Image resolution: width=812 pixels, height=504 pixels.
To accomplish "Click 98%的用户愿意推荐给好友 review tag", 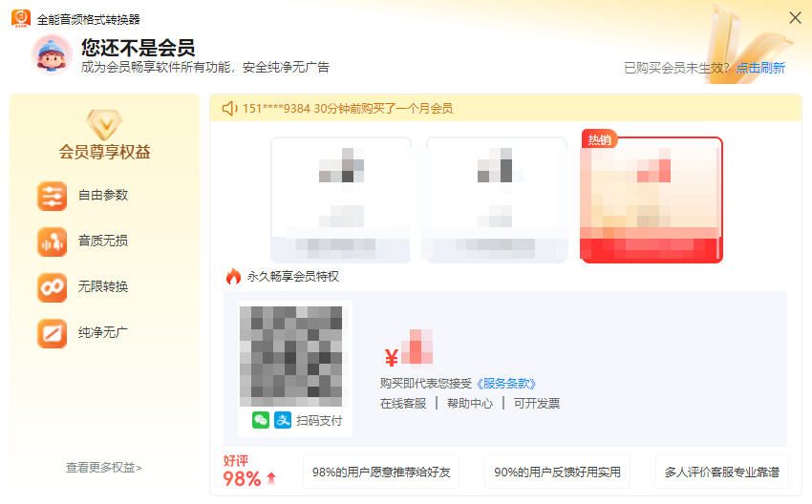I will tap(381, 472).
